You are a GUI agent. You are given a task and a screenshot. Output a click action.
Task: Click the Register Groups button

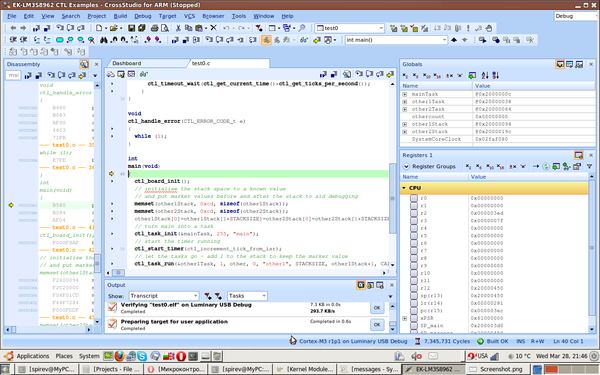(429, 166)
